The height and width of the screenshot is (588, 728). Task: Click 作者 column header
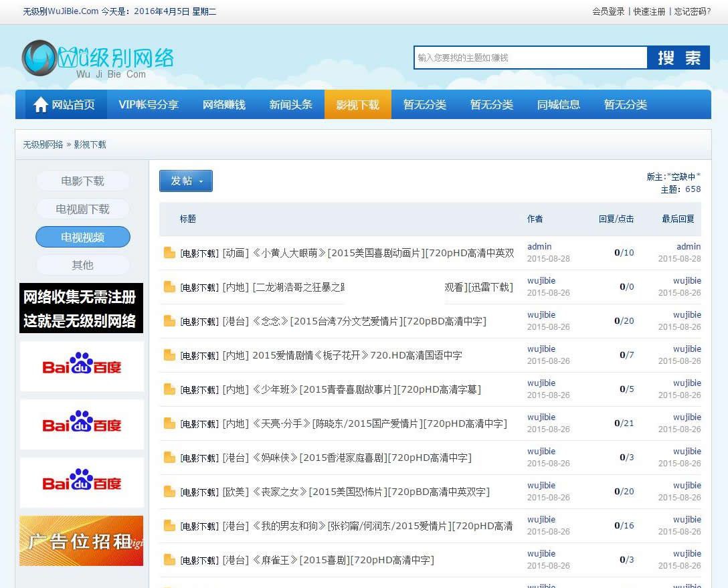coord(535,219)
